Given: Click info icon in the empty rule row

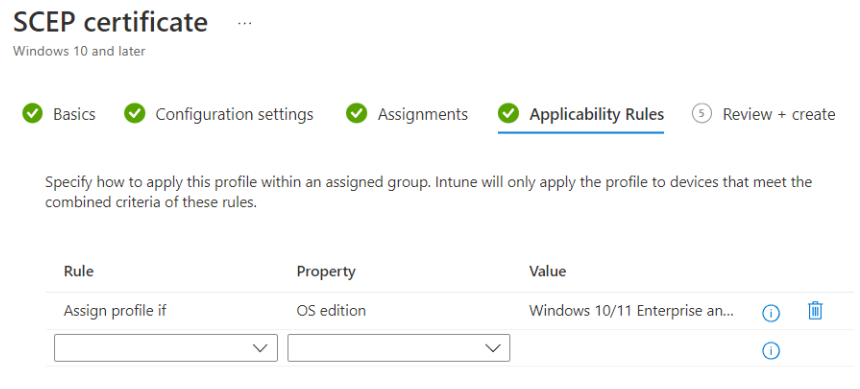Looking at the screenshot, I should coord(771,350).
